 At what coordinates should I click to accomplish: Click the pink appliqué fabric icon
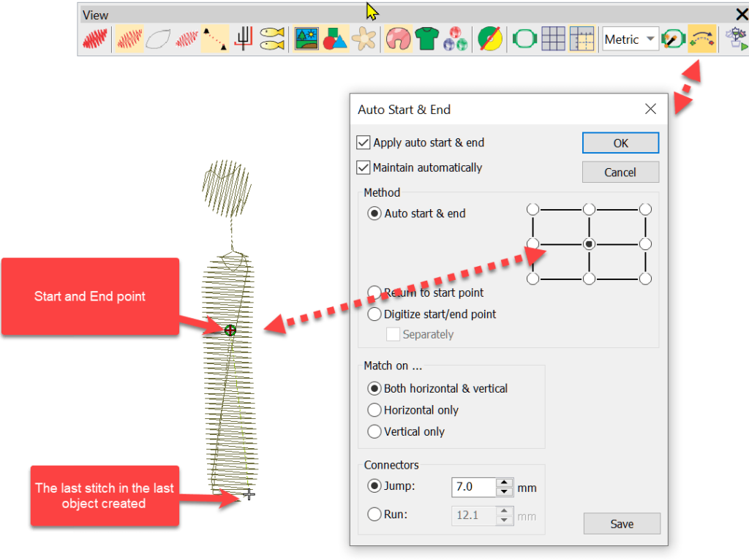click(x=399, y=39)
